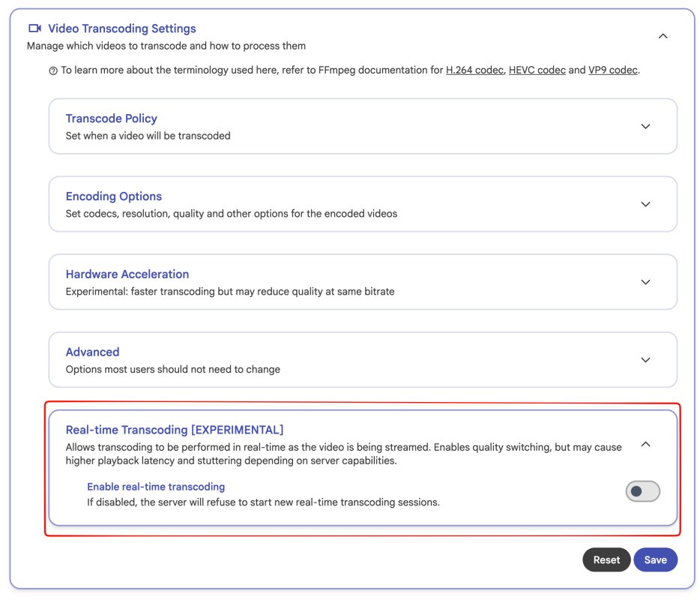Click the Enable real-time transcoding label
This screenshot has width=700, height=600.
[156, 487]
